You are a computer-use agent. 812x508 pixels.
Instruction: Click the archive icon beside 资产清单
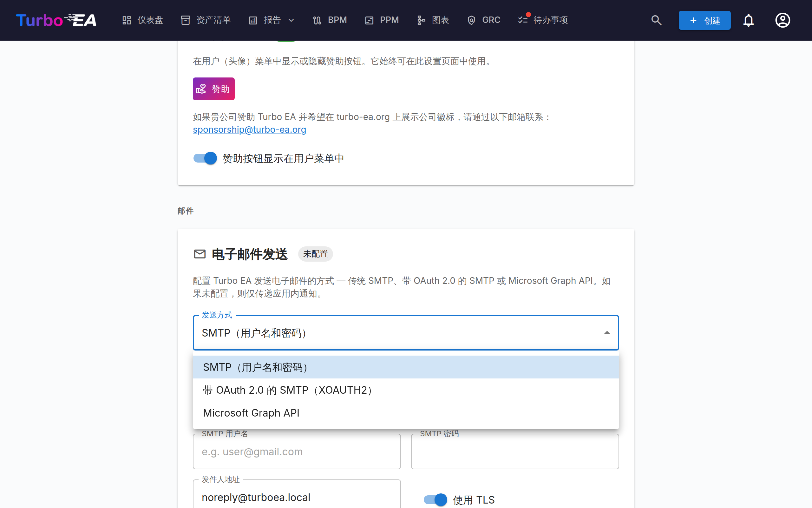186,20
